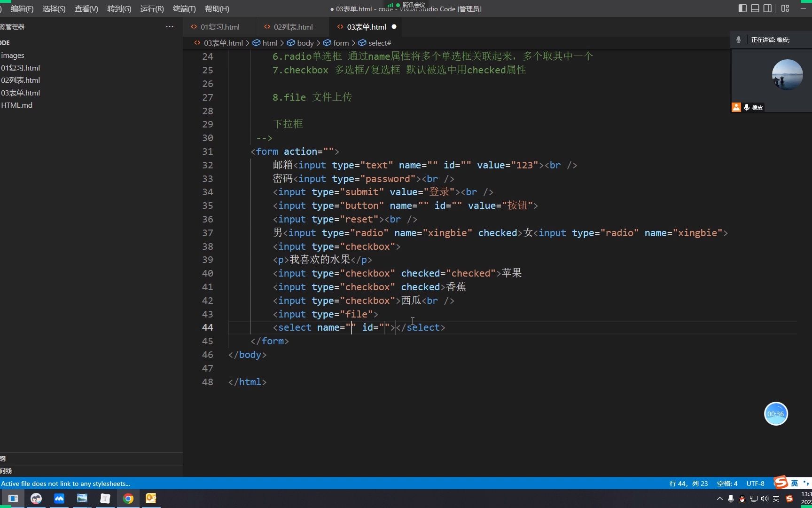Open Tencent Meeting taskbar icon
812x508 pixels.
click(59, 499)
